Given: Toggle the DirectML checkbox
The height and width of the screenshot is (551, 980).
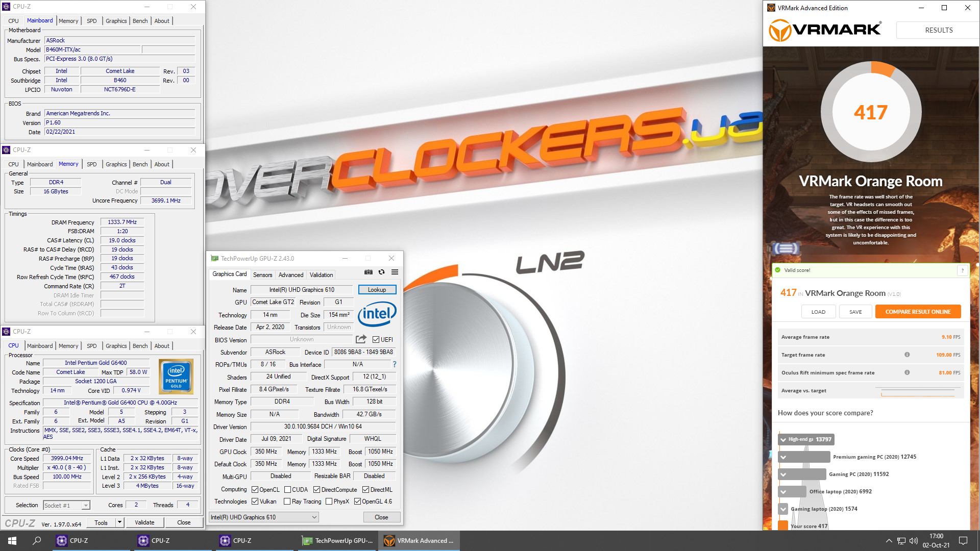Looking at the screenshot, I should [x=365, y=489].
